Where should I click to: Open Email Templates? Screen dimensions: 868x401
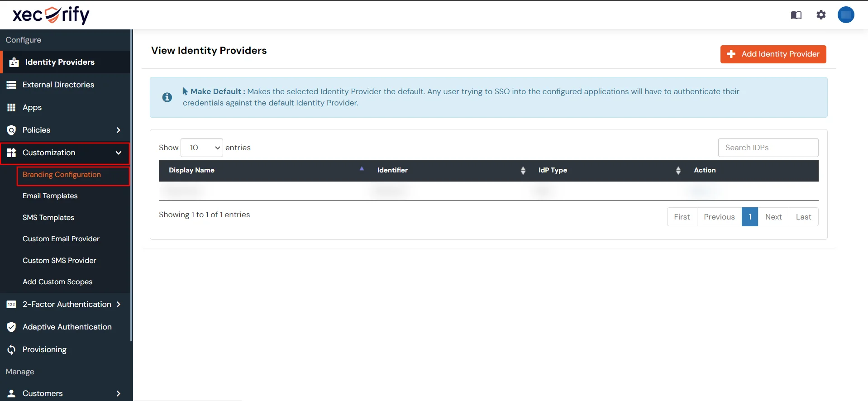(x=50, y=196)
